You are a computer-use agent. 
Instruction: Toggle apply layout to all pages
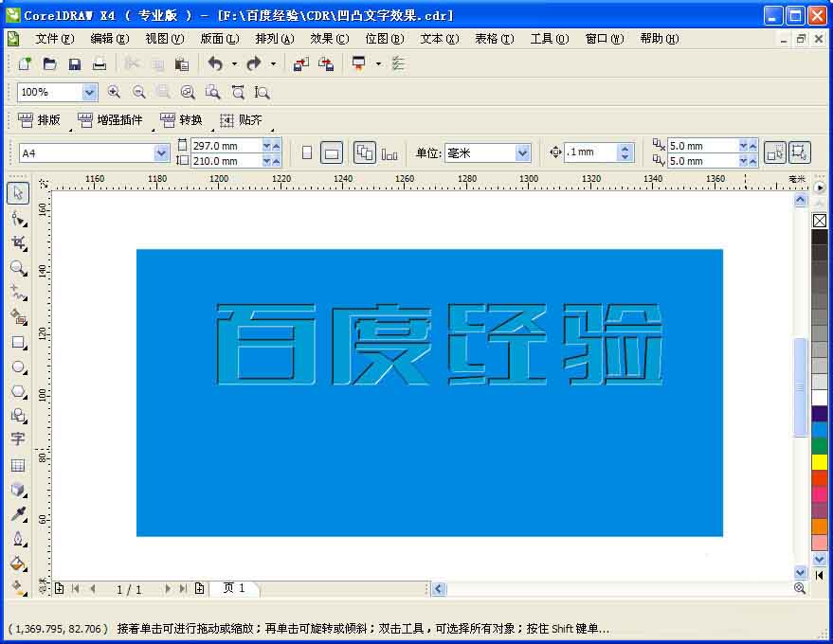coord(365,152)
